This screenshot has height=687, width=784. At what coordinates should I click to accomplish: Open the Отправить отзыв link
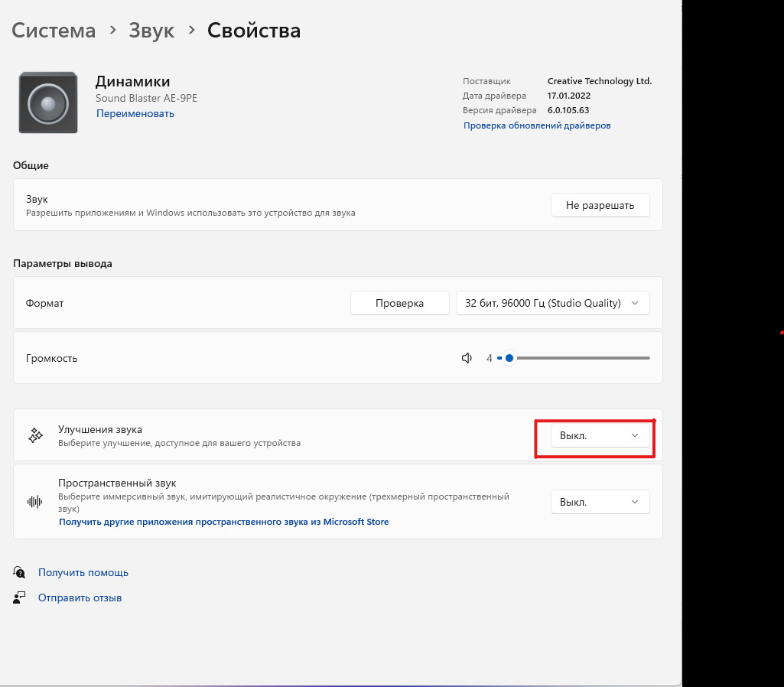(x=80, y=597)
